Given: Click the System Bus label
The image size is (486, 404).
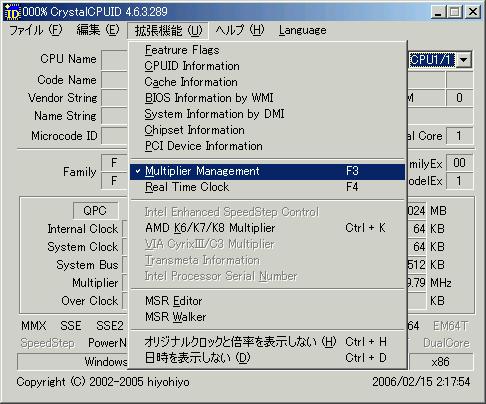Looking at the screenshot, I should pyautogui.click(x=87, y=265).
